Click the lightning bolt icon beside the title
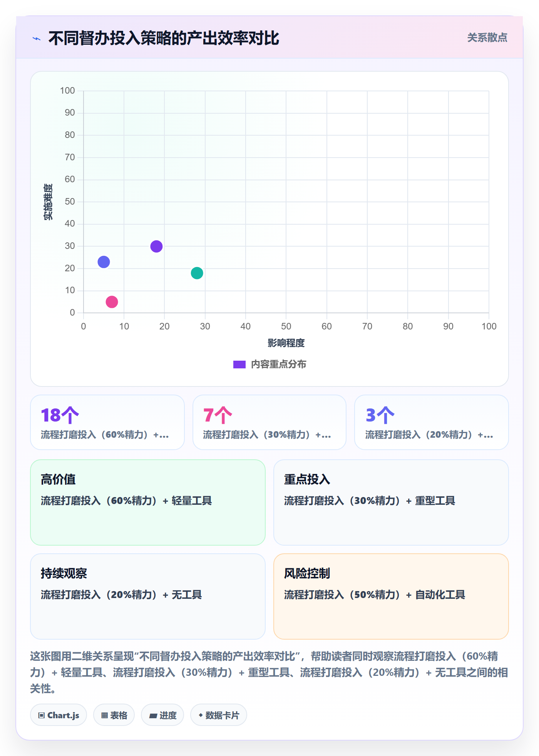The height and width of the screenshot is (756, 539). pos(37,39)
